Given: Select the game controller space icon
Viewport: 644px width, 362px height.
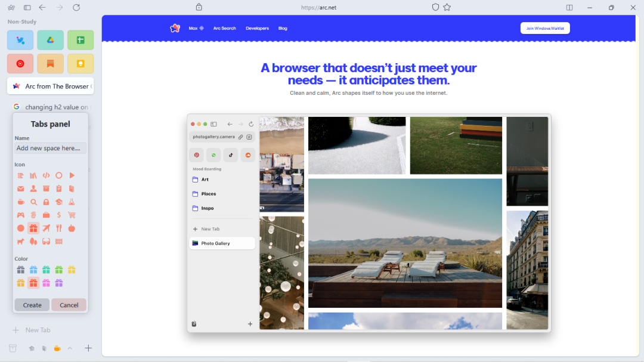Looking at the screenshot, I should coord(20,215).
